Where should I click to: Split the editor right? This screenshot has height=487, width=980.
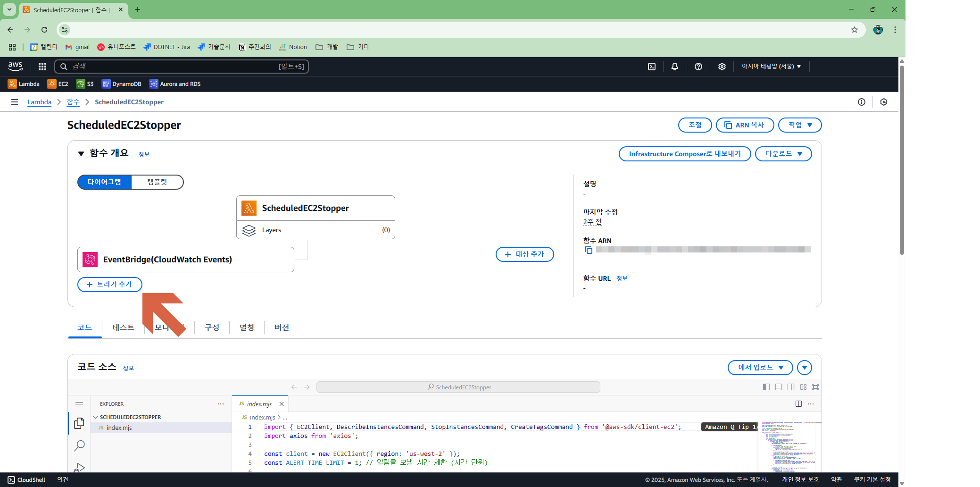(798, 404)
